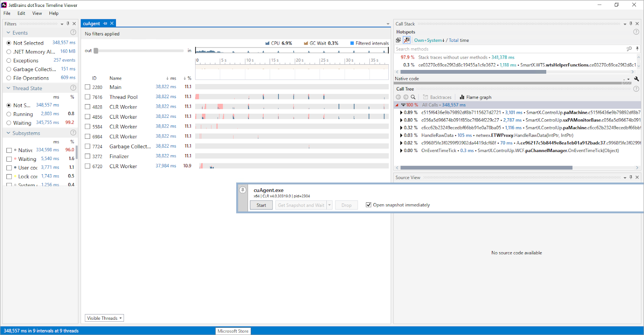Open the Help menu

pyautogui.click(x=54, y=13)
